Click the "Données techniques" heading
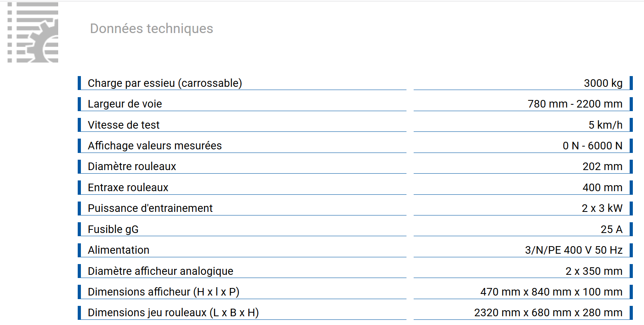The width and height of the screenshot is (644, 325). (x=151, y=29)
